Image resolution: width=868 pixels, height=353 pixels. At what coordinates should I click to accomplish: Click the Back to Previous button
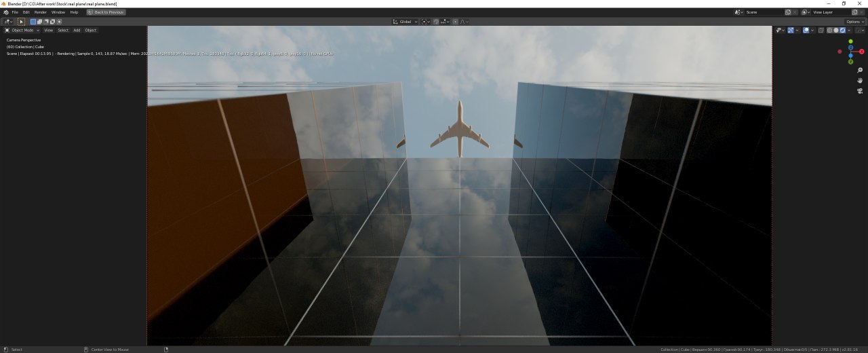[106, 12]
